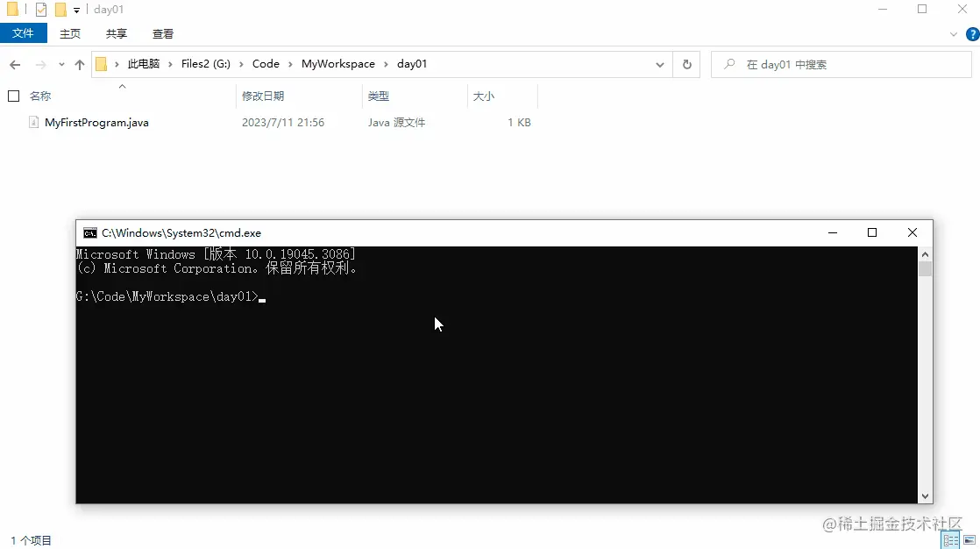
Task: Expand chevron after Files2 (G:) breadcrumb
Action: coord(241,64)
